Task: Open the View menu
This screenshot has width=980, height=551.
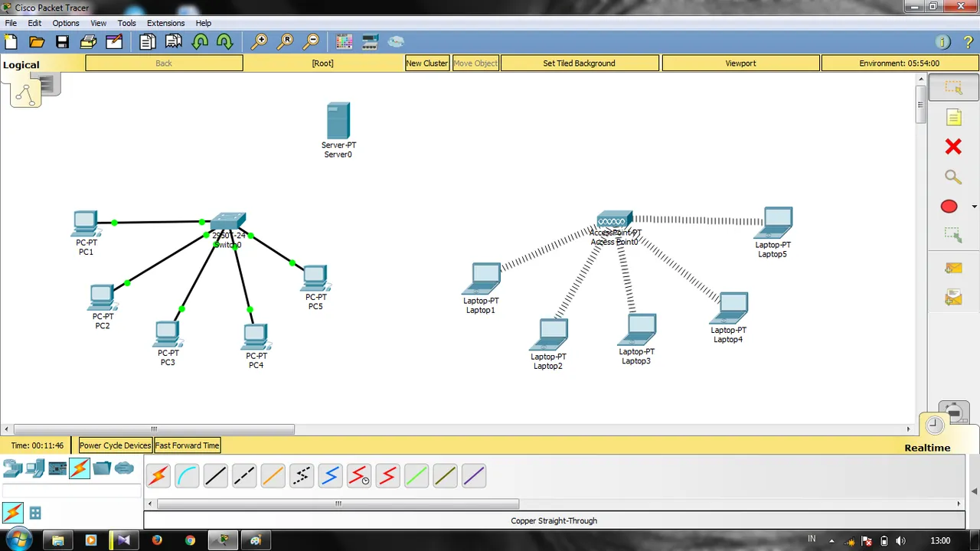Action: point(99,23)
